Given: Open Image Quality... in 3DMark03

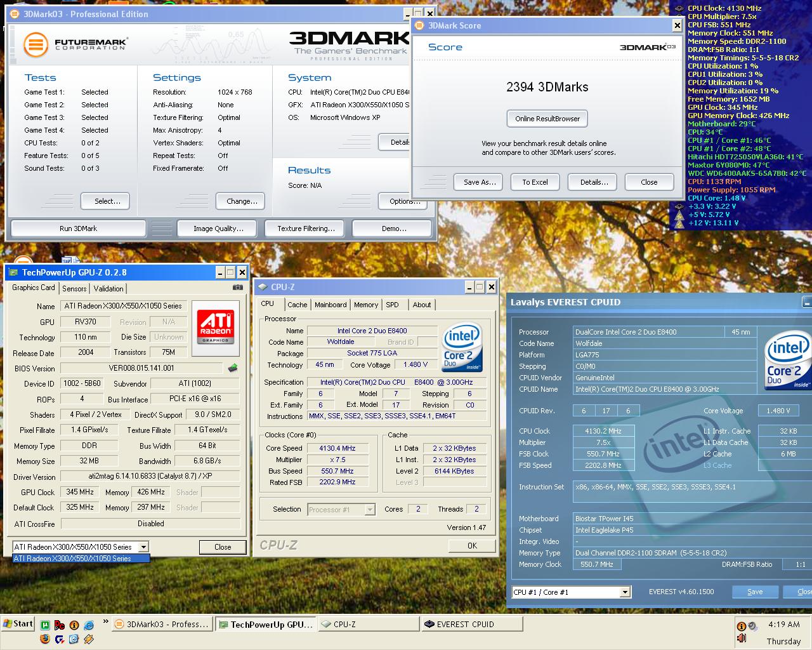Looking at the screenshot, I should [218, 229].
